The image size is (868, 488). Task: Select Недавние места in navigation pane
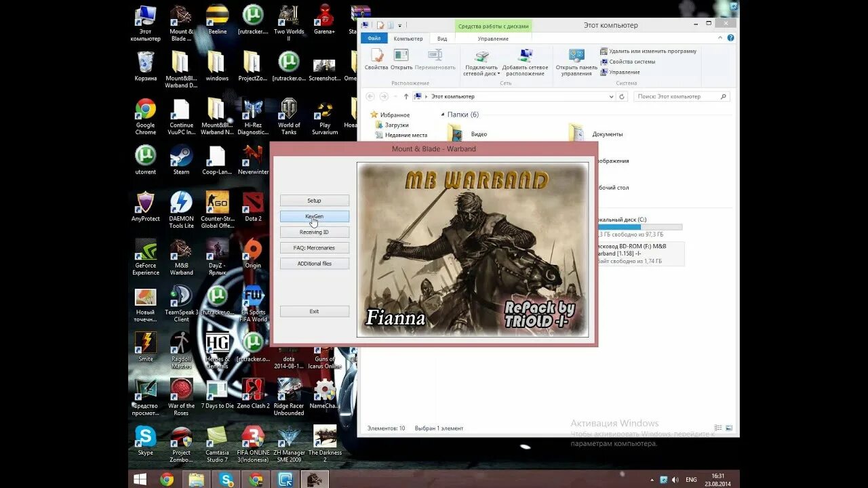[401, 135]
